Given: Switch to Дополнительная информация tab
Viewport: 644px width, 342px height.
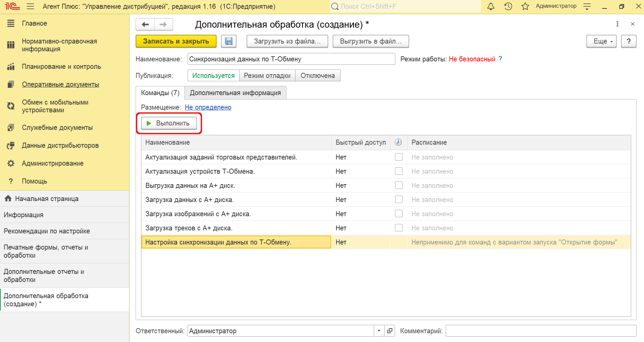Looking at the screenshot, I should 235,93.
